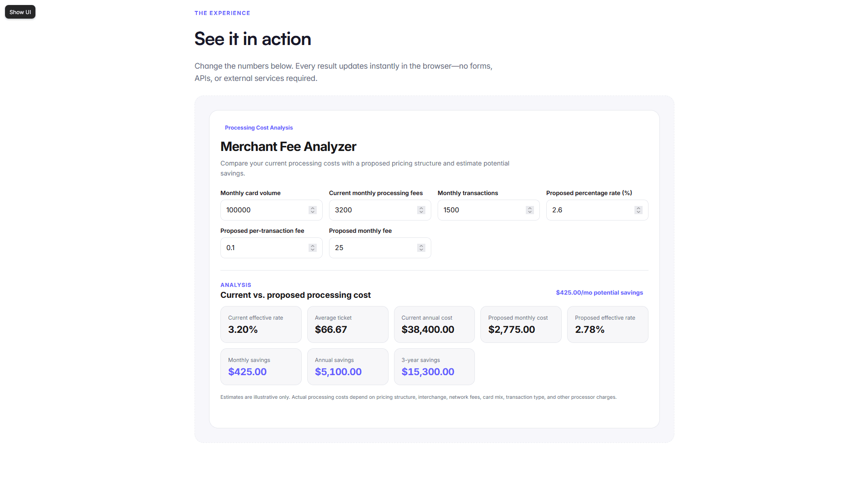Screen dimensions: 868x487
Task: Click the Current monthly processing fees label
Action: (x=376, y=193)
